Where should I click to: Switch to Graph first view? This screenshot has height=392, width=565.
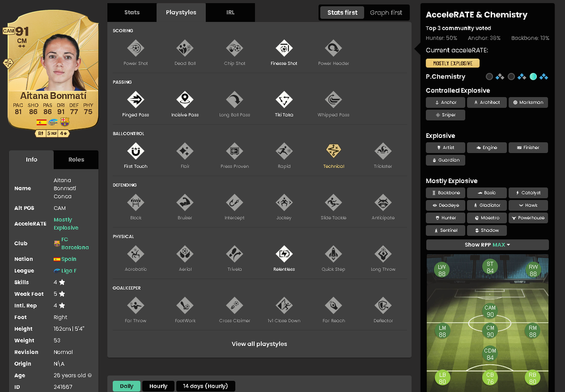point(386,13)
